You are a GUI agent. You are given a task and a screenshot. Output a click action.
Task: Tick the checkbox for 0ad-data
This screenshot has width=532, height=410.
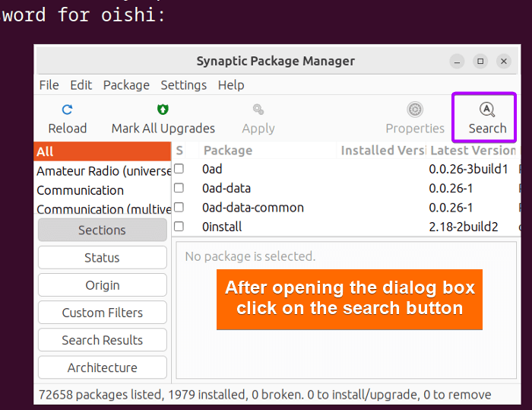coord(179,188)
